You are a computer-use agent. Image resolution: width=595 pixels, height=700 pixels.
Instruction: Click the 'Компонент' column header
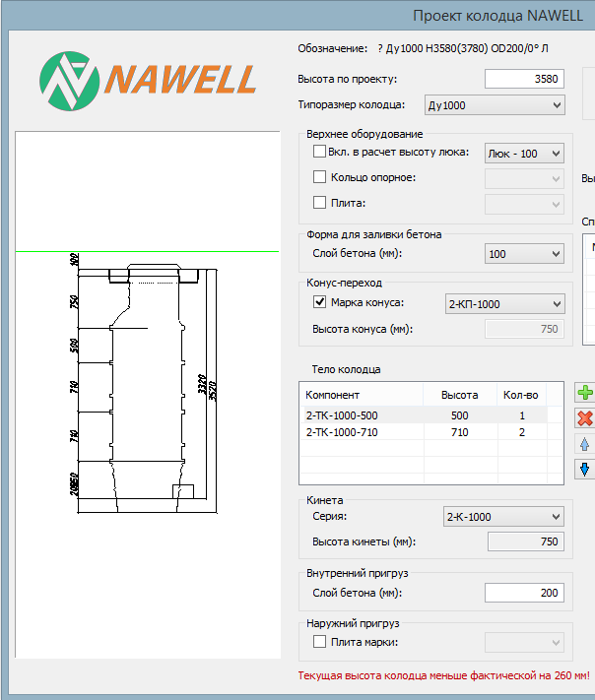click(x=362, y=395)
